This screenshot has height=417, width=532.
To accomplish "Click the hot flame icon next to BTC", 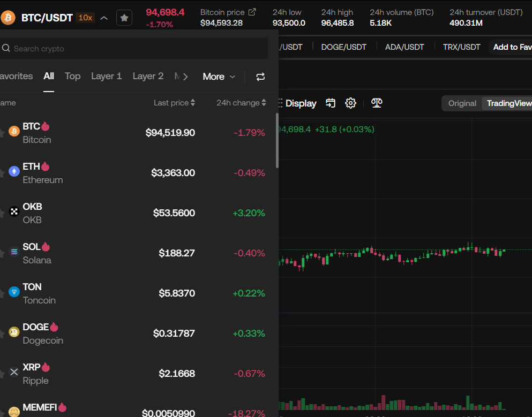I will [46, 126].
